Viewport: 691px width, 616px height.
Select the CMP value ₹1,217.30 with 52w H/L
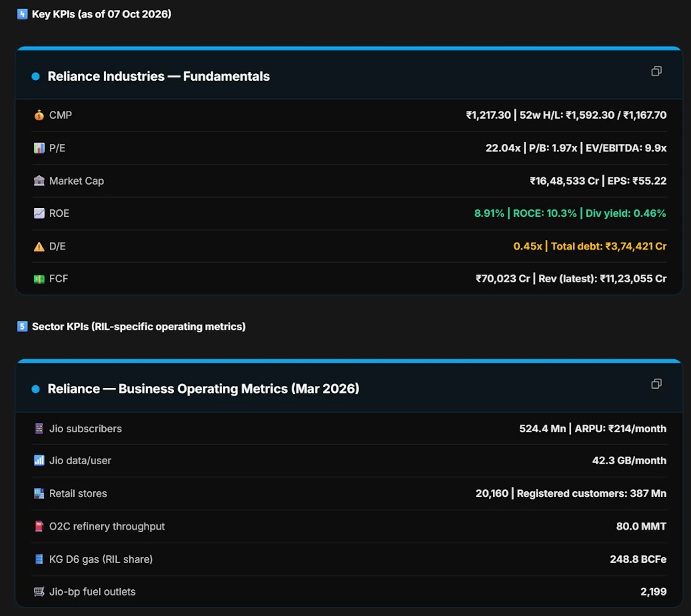(566, 115)
